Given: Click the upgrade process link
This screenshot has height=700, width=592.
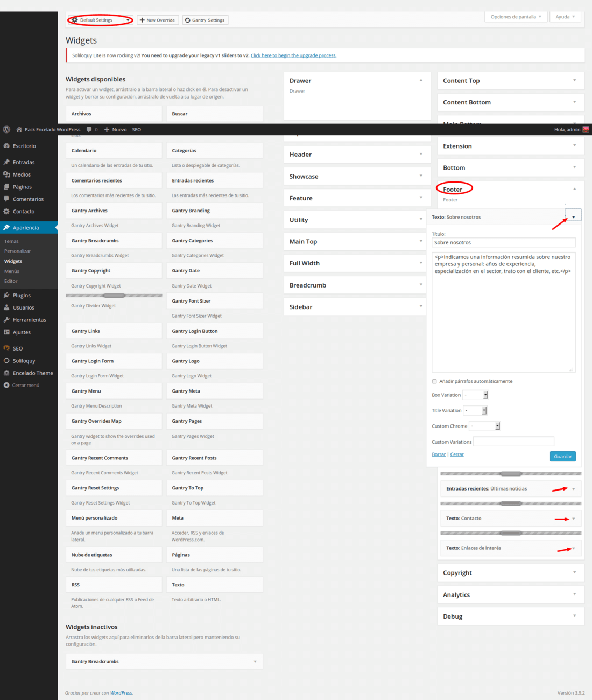Looking at the screenshot, I should click(x=293, y=55).
